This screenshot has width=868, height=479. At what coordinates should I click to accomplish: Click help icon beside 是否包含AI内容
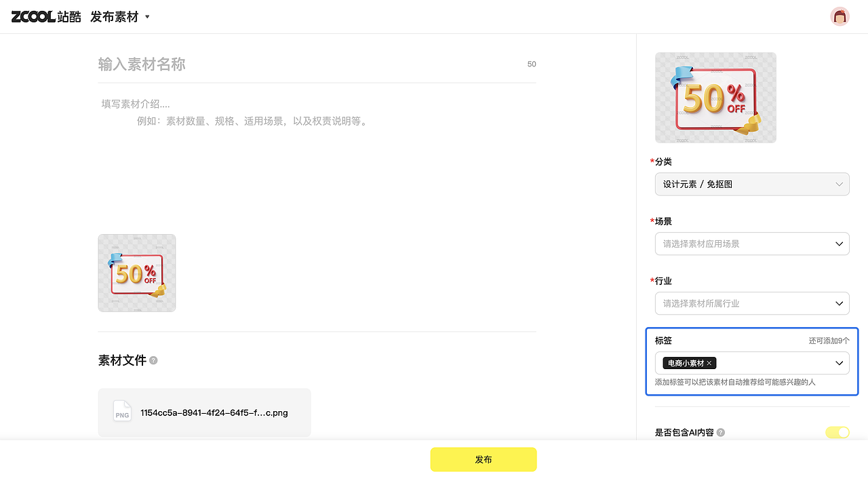pyautogui.click(x=721, y=432)
